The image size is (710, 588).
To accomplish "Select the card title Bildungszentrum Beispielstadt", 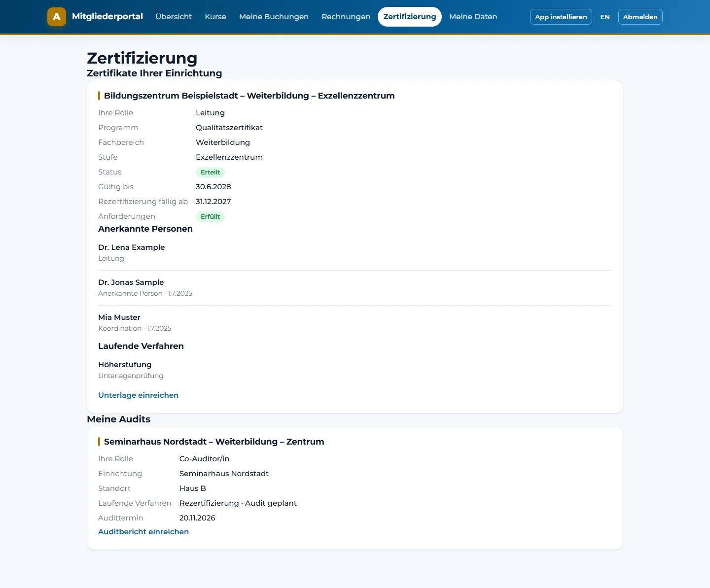I will tap(249, 96).
